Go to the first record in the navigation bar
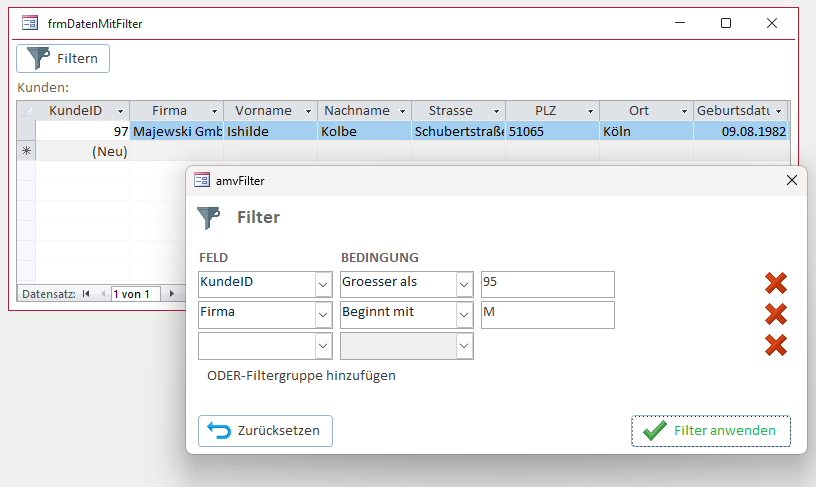The image size is (816, 487). click(86, 293)
